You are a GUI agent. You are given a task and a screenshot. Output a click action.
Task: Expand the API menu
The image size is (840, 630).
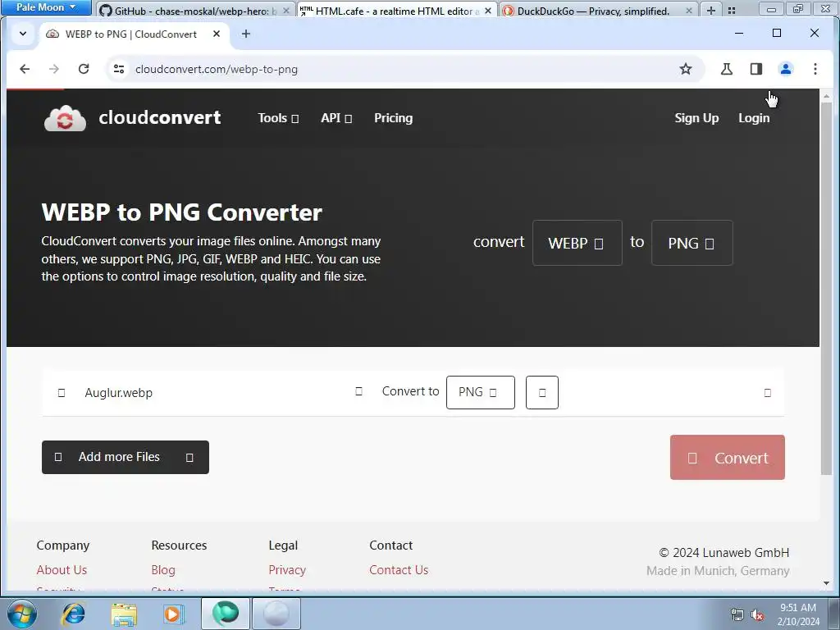[x=336, y=118]
